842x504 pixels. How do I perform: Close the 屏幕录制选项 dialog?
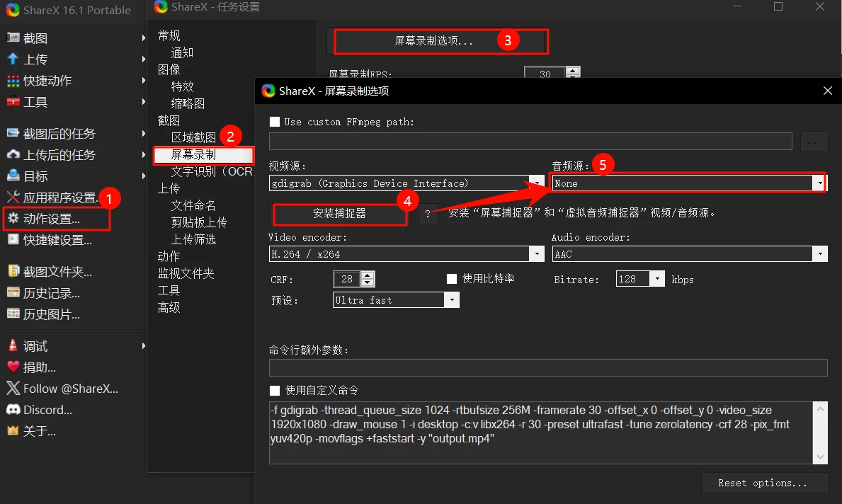click(828, 91)
